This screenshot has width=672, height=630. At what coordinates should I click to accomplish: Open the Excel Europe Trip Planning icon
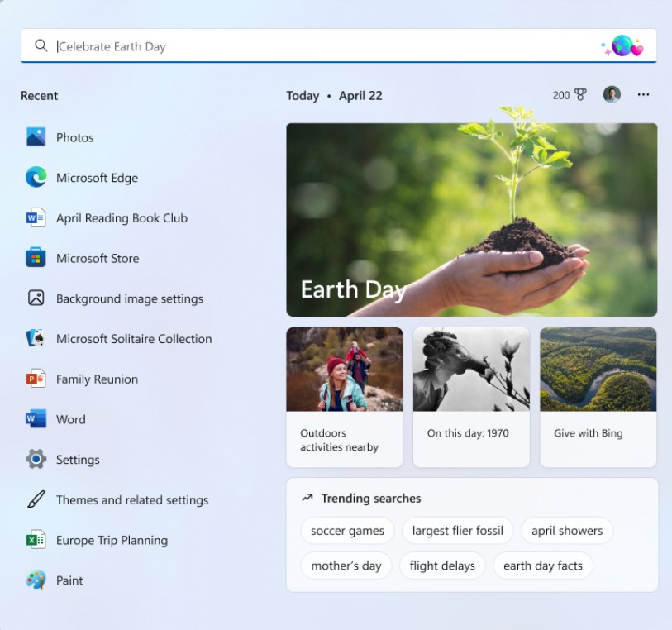pyautogui.click(x=35, y=540)
